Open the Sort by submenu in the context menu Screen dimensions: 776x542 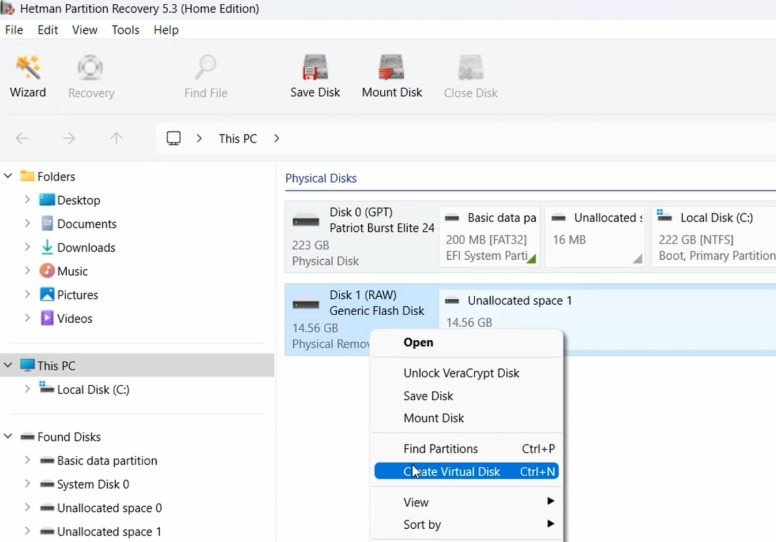tap(467, 525)
